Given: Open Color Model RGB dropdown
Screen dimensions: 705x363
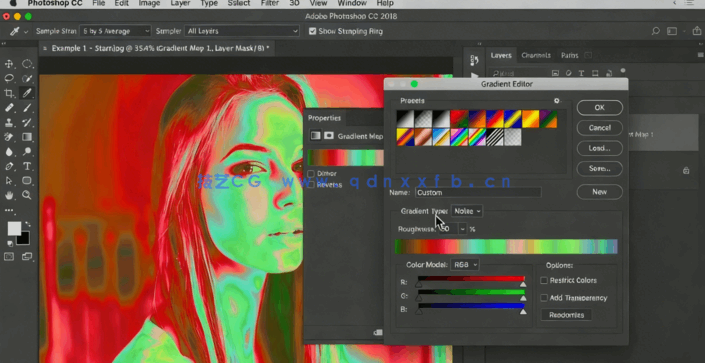Looking at the screenshot, I should (x=465, y=265).
